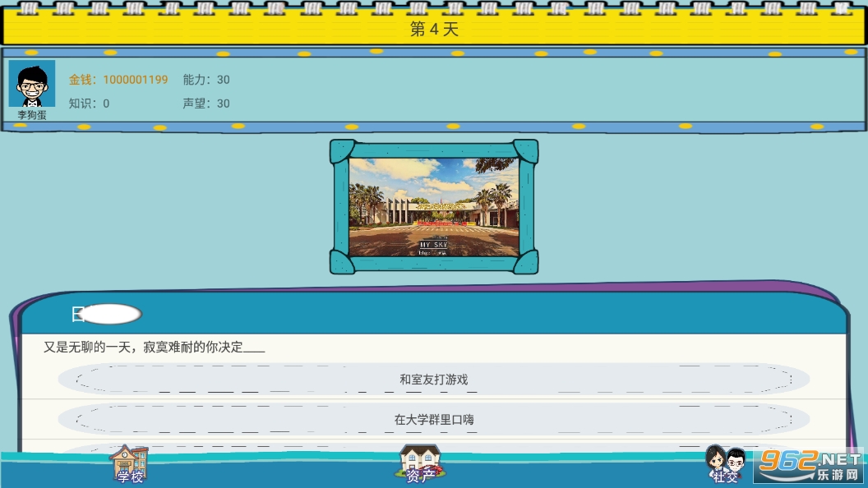This screenshot has height=488, width=868.
Task: Tap the 金钱 1000001199 money value
Action: (x=118, y=80)
